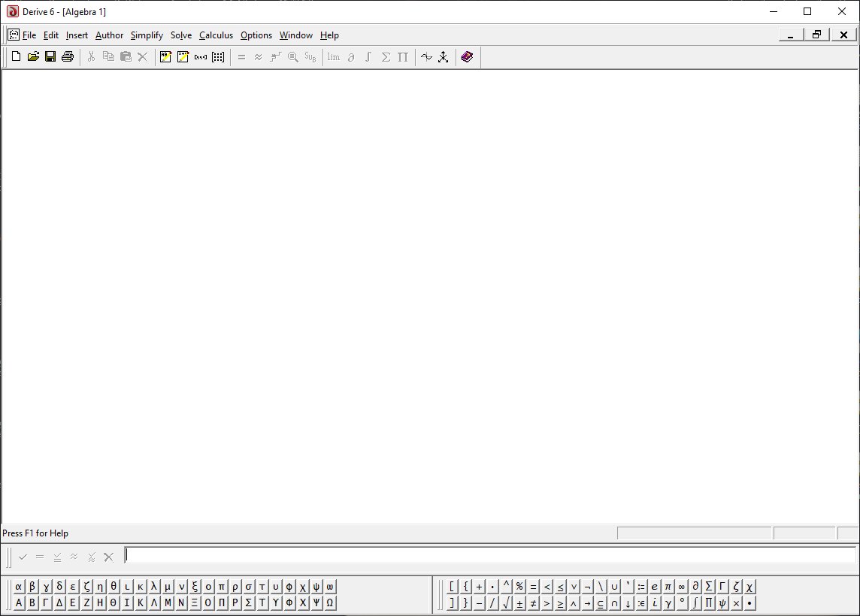860x616 pixels.
Task: Open the Calculus menu
Action: pos(216,35)
